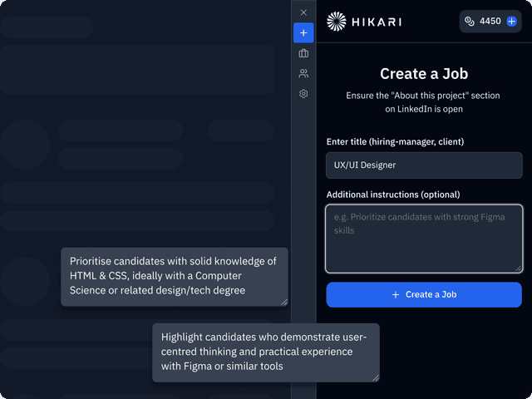Image resolution: width=532 pixels, height=399 pixels.
Task: Close the Hikari side panel
Action: coord(303,12)
